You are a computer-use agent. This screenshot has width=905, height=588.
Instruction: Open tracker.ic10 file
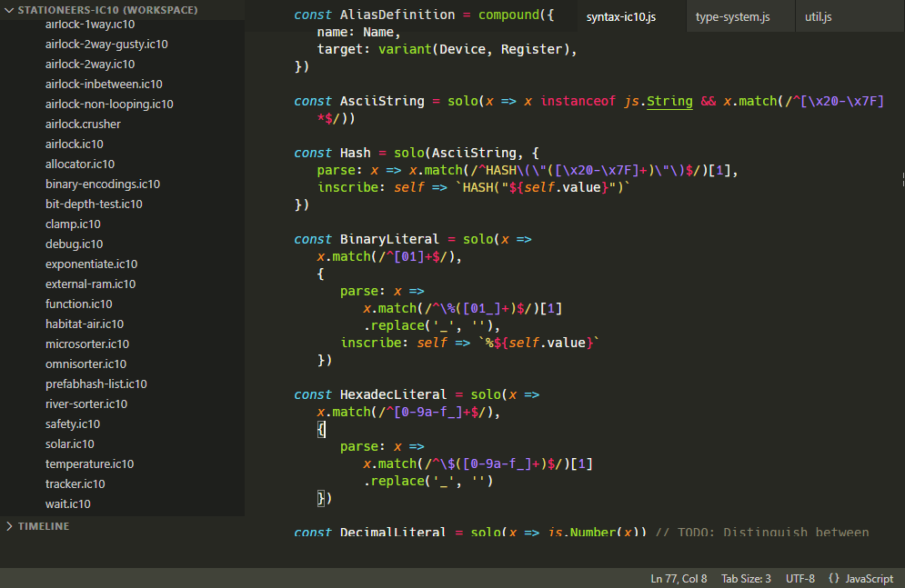click(x=75, y=483)
